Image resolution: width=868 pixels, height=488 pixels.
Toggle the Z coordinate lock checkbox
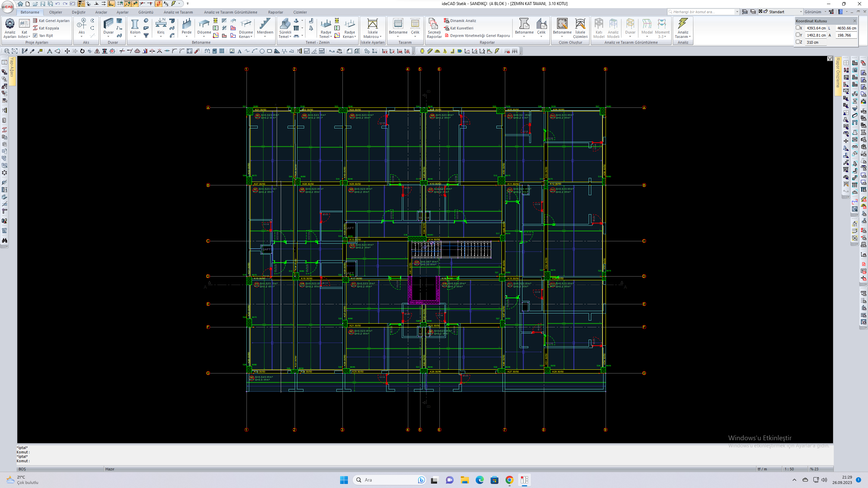tap(798, 42)
